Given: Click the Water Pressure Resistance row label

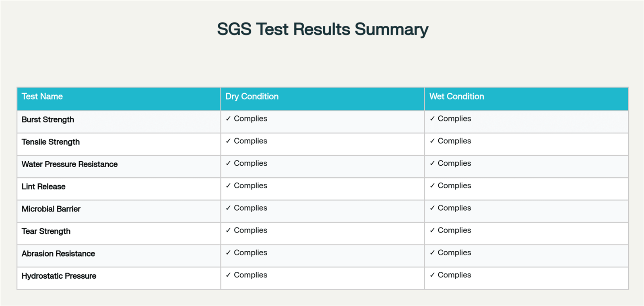Looking at the screenshot, I should (x=70, y=164).
